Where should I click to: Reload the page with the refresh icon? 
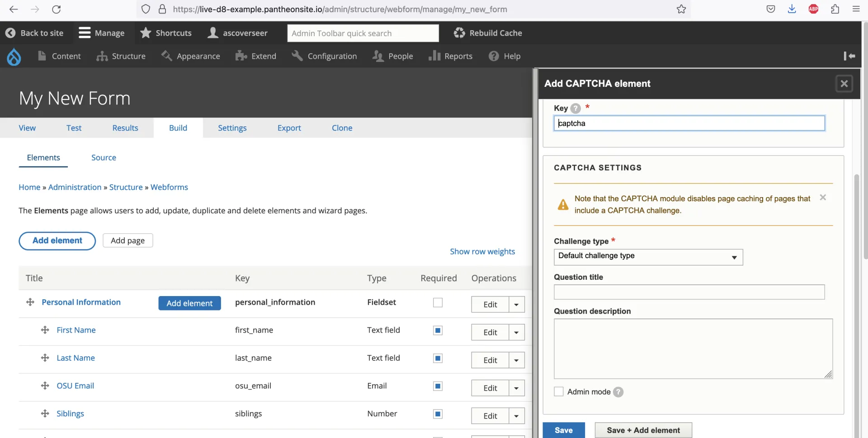(56, 9)
